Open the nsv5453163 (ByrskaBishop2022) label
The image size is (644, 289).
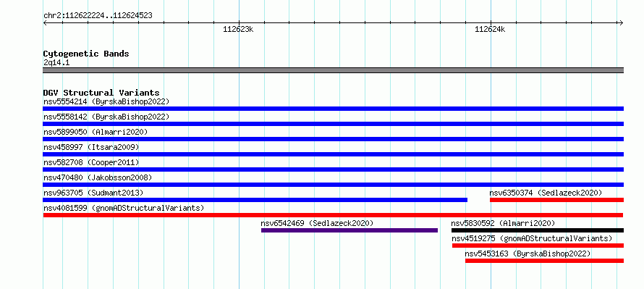point(528,254)
